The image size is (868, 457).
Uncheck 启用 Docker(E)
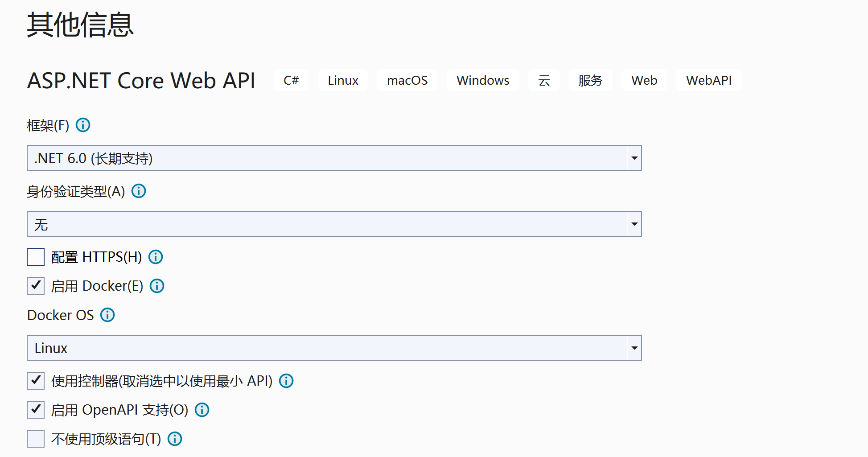35,286
